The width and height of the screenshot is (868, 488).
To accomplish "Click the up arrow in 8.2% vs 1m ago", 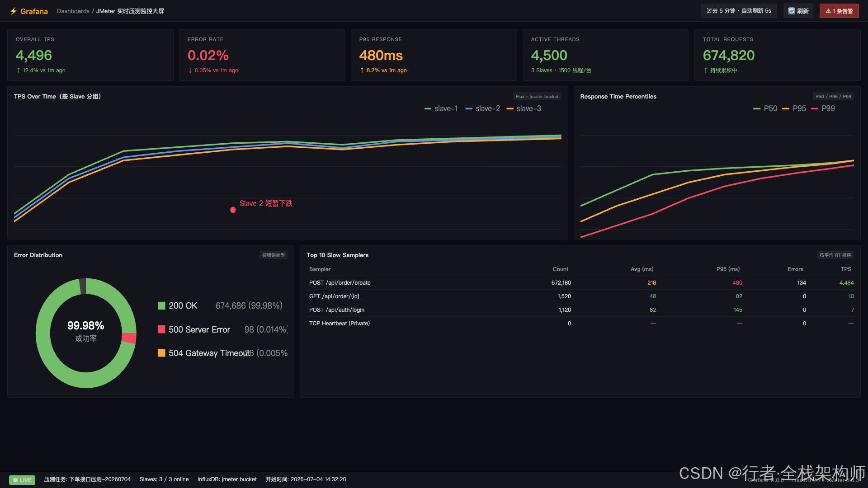I will (362, 70).
